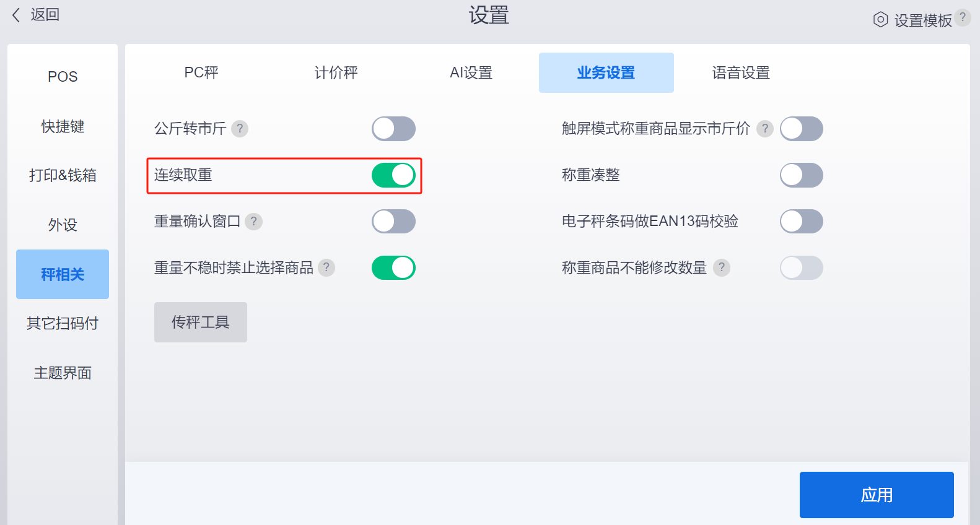
Task: Select 打印&钱箱 in the sidebar
Action: 63,175
